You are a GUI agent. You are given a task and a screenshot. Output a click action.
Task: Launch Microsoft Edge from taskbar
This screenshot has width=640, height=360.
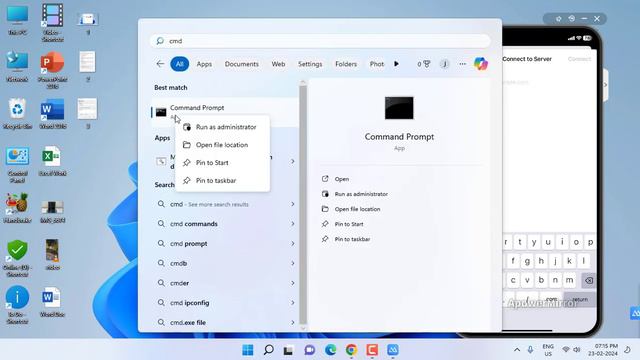(331, 350)
